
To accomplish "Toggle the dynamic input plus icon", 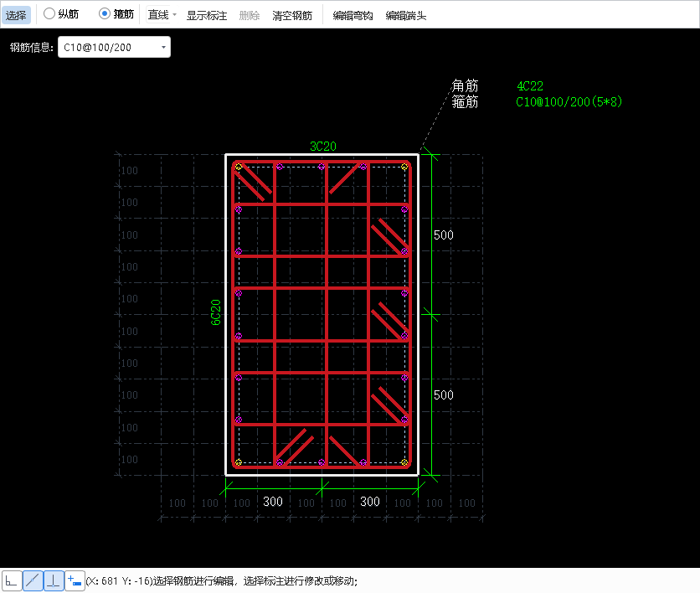I will click(x=75, y=581).
